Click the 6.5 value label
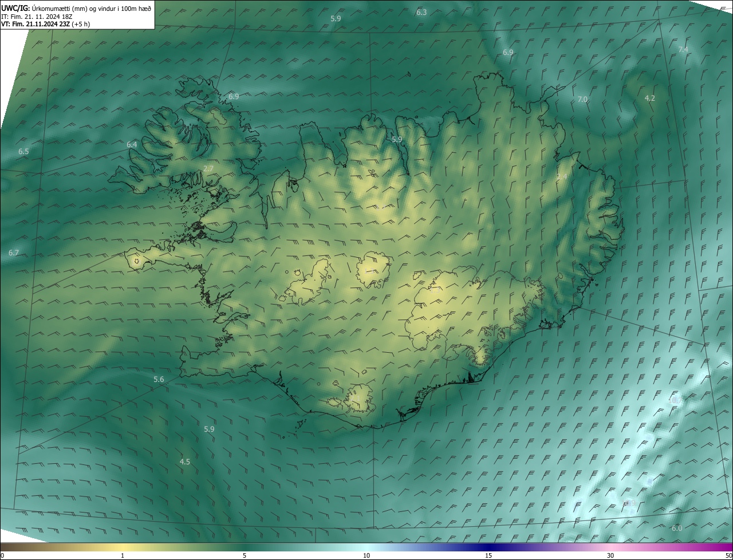Screen dimensions: 733x560 tap(23, 152)
